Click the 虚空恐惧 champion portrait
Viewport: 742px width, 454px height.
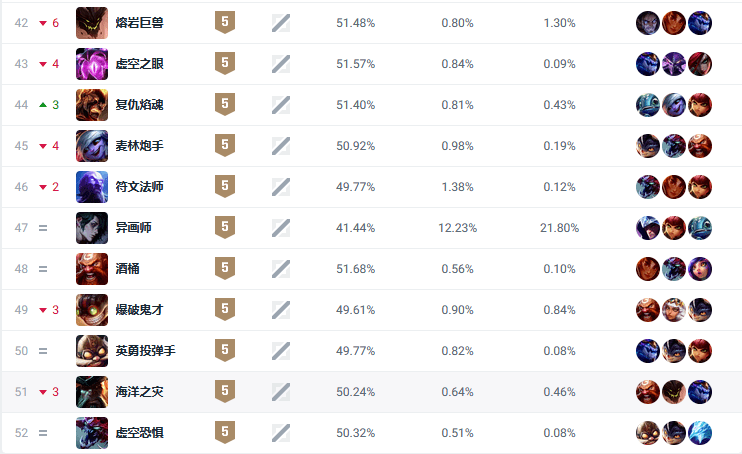point(92,433)
